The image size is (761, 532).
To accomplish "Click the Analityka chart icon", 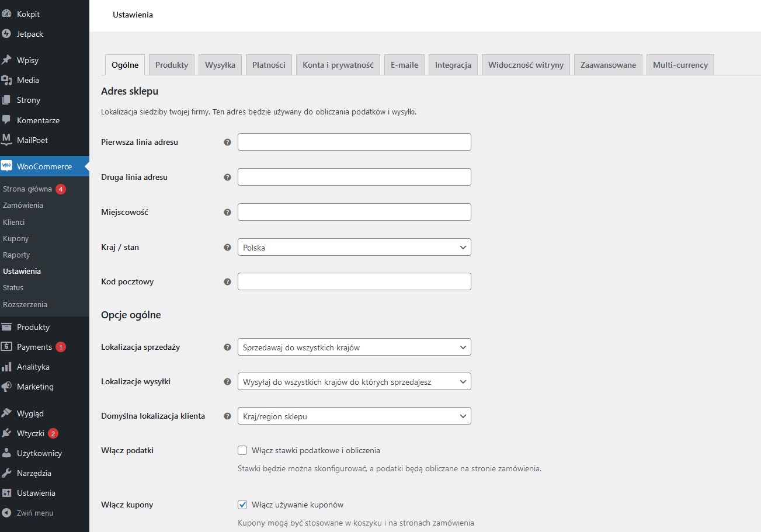I will pos(7,366).
